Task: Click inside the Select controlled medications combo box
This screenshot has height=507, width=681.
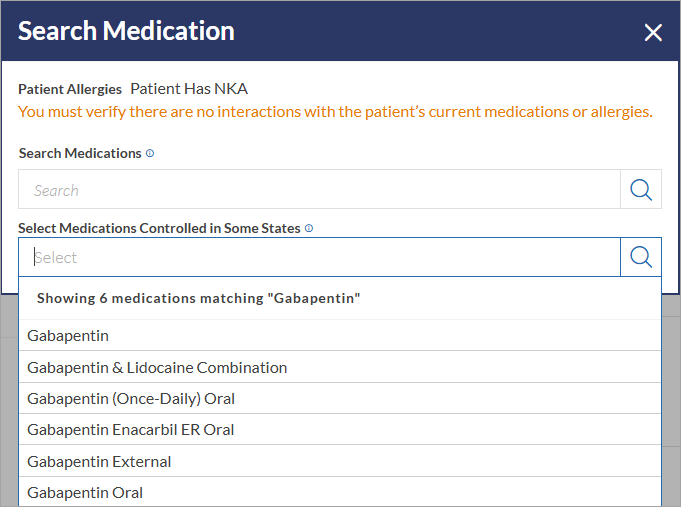Action: click(319, 257)
